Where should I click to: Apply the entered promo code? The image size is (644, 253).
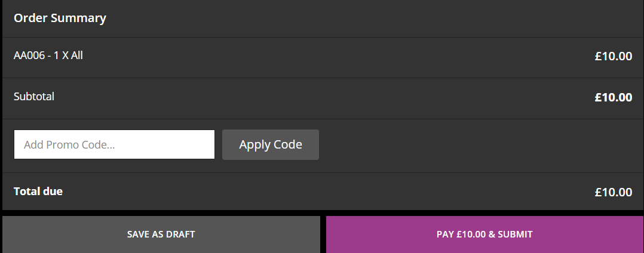(x=270, y=145)
